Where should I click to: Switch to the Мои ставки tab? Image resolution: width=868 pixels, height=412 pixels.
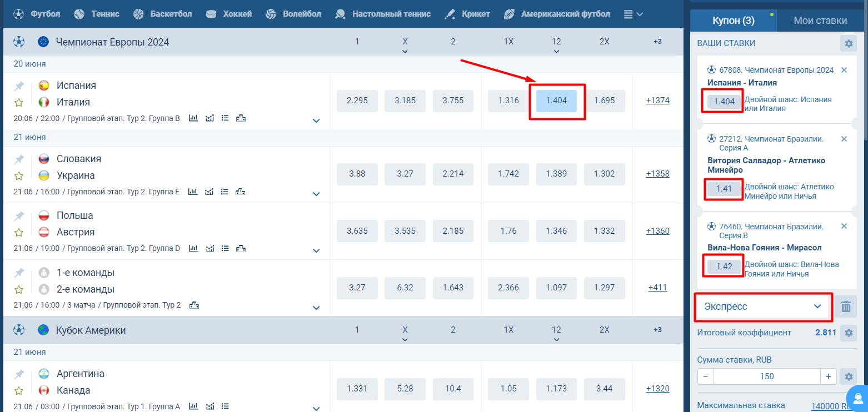[x=820, y=21]
